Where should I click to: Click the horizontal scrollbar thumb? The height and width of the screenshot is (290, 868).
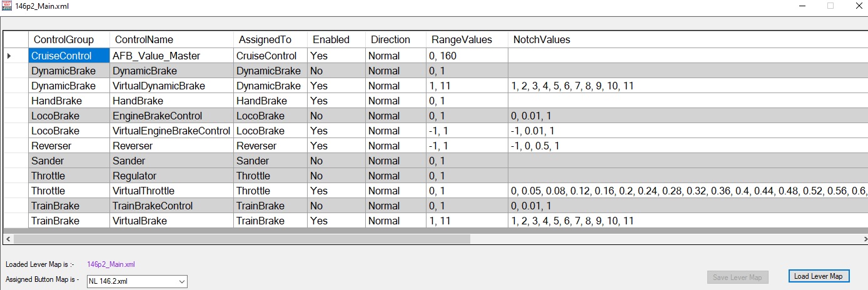241,238
